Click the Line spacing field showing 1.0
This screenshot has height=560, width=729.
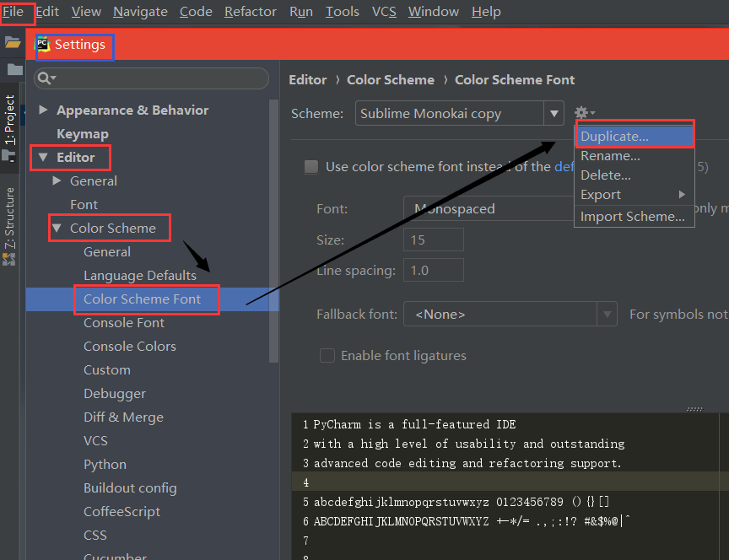click(434, 270)
